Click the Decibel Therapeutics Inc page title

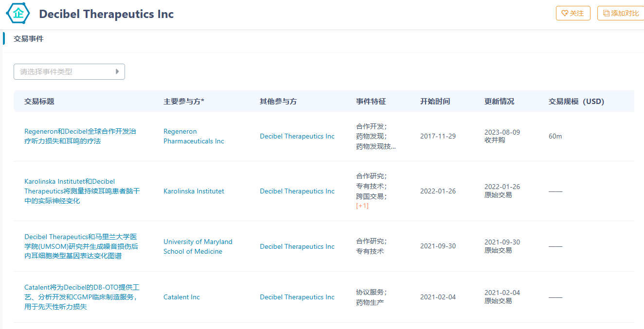(106, 14)
